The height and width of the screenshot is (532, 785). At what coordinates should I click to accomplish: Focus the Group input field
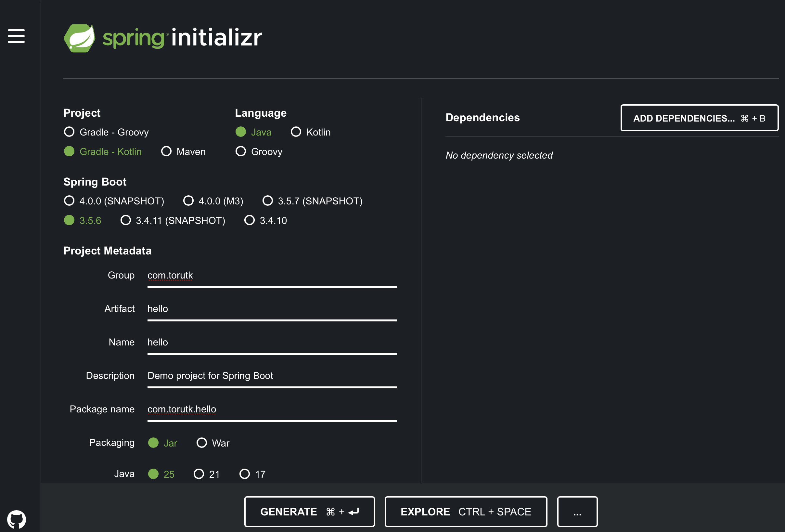tap(272, 276)
